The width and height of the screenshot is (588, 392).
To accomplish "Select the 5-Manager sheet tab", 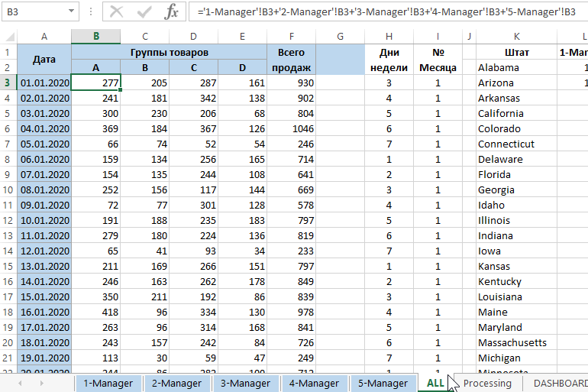I will pos(383,383).
